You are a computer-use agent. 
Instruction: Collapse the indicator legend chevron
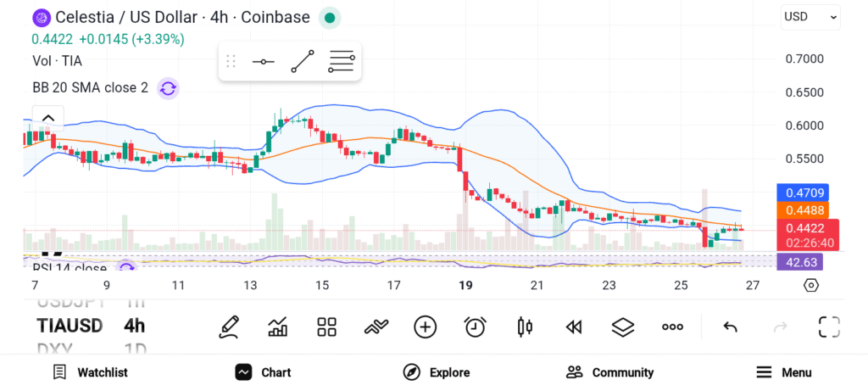coord(47,118)
